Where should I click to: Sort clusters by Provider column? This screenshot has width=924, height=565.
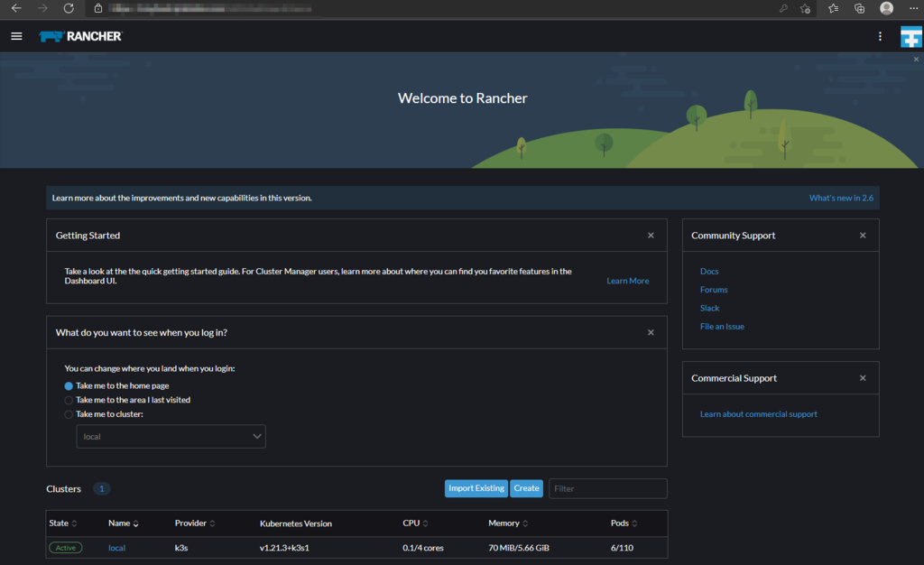pyautogui.click(x=195, y=523)
